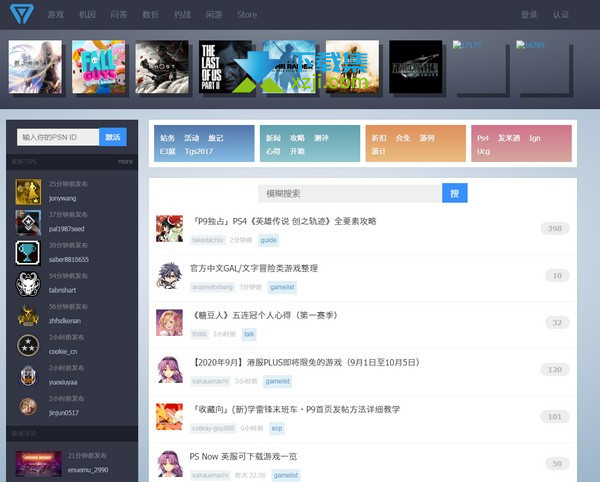Open the 站务 category link

pos(167,138)
